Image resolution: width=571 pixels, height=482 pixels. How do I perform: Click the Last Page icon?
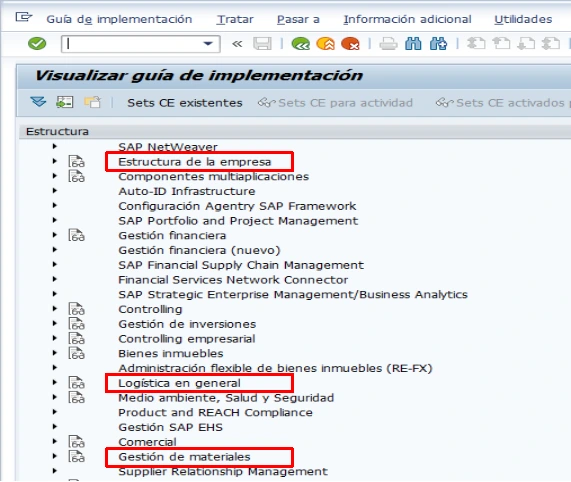click(551, 44)
